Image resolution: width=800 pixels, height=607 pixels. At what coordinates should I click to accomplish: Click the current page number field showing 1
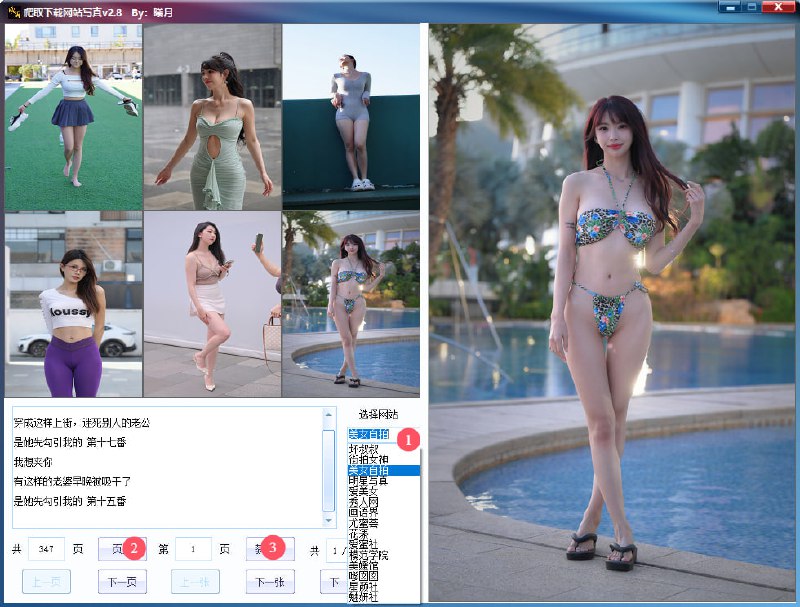tap(194, 550)
